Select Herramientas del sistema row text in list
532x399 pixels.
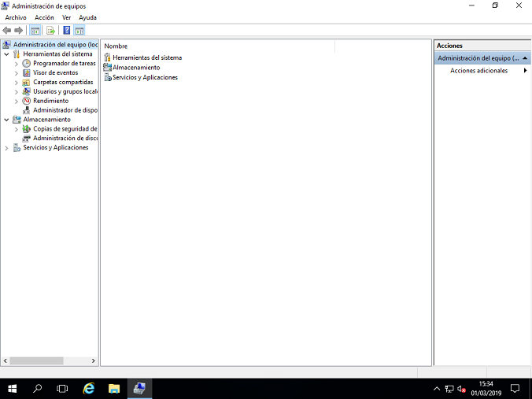(147, 57)
